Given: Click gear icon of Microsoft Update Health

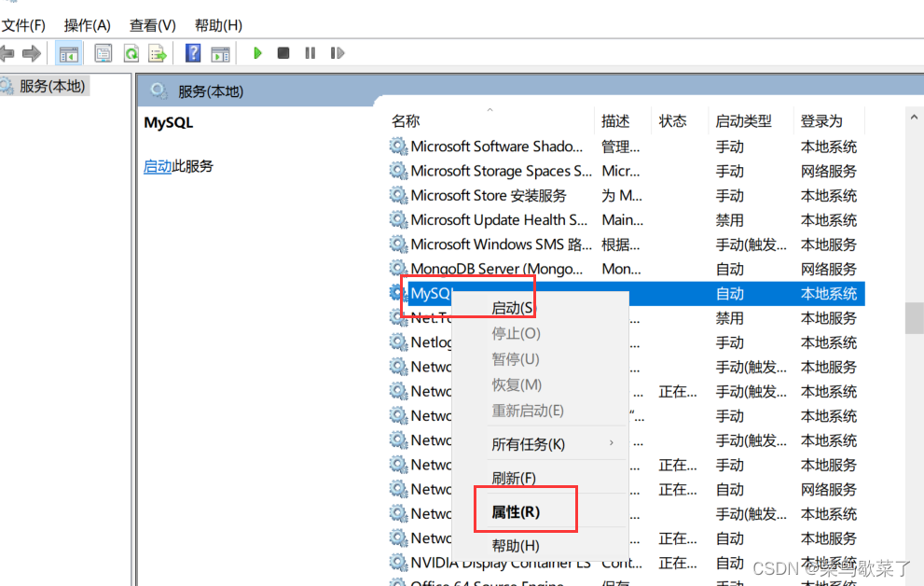Looking at the screenshot, I should pyautogui.click(x=398, y=220).
